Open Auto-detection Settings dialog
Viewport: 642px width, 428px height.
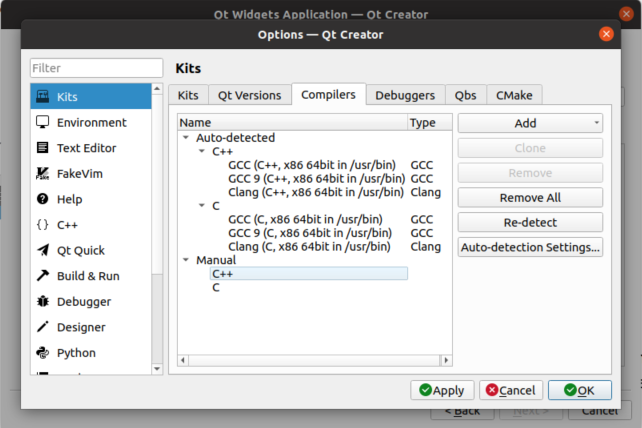pyautogui.click(x=530, y=247)
